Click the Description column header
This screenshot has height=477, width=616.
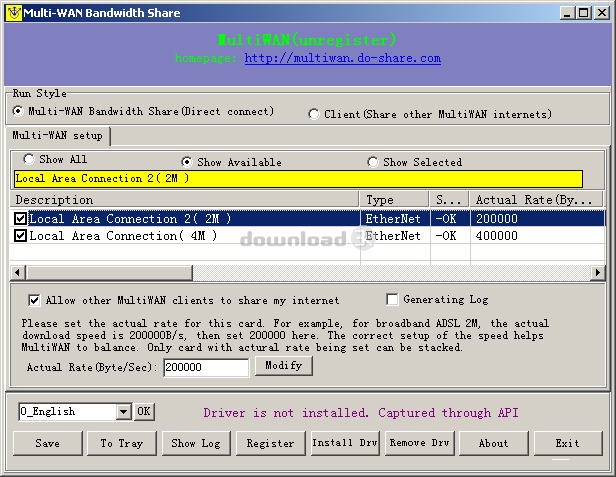point(185,200)
